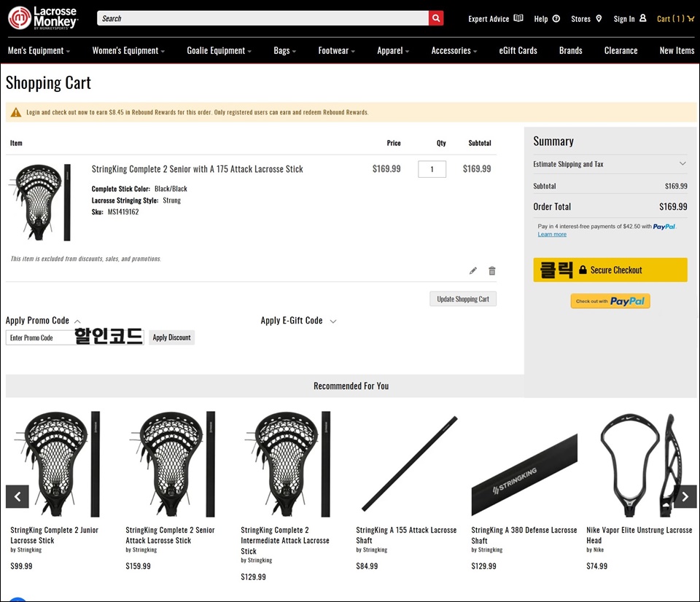Open the New Items menu item
Image resolution: width=700 pixels, height=602 pixels.
tap(677, 51)
